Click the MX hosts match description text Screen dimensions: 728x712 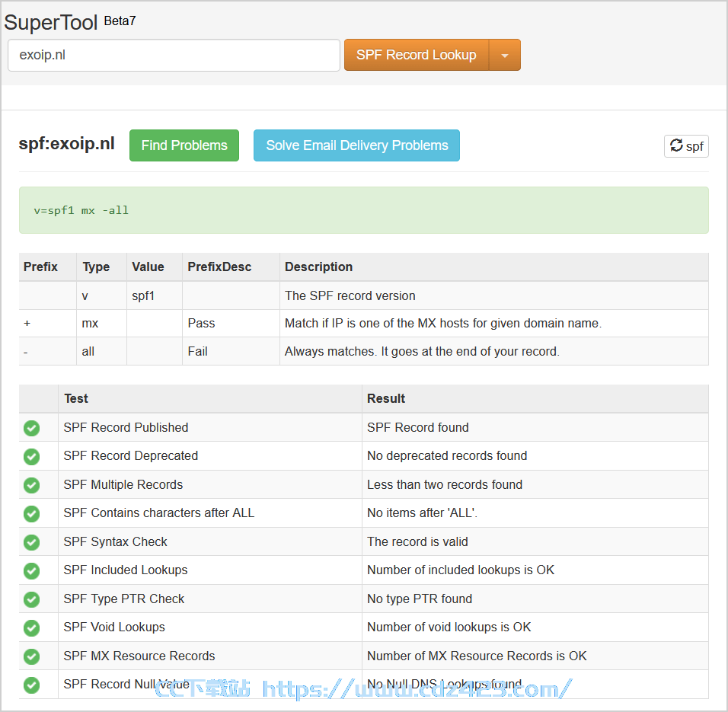point(443,324)
